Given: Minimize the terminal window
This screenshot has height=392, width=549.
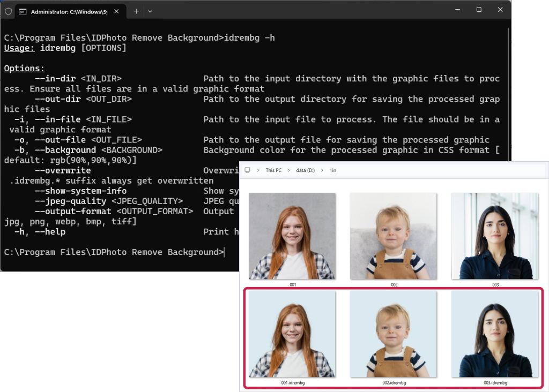Looking at the screenshot, I should (x=457, y=10).
